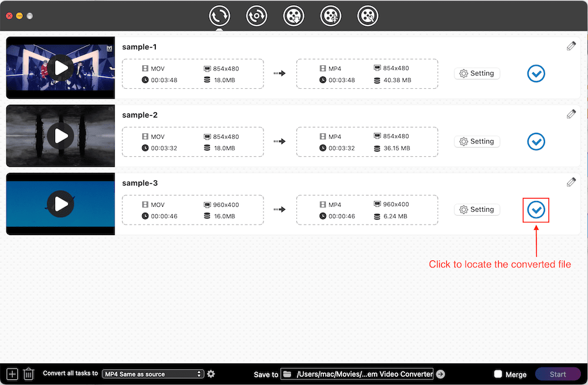Screen dimensions: 588x385
Task: Switch to the second toolbar tab with gear arrows
Action: pyautogui.click(x=256, y=16)
